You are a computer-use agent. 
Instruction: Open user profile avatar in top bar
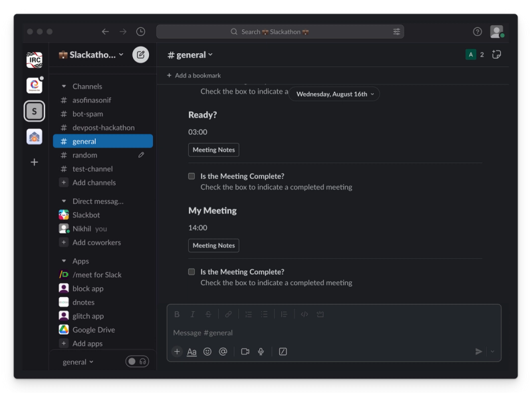(496, 31)
